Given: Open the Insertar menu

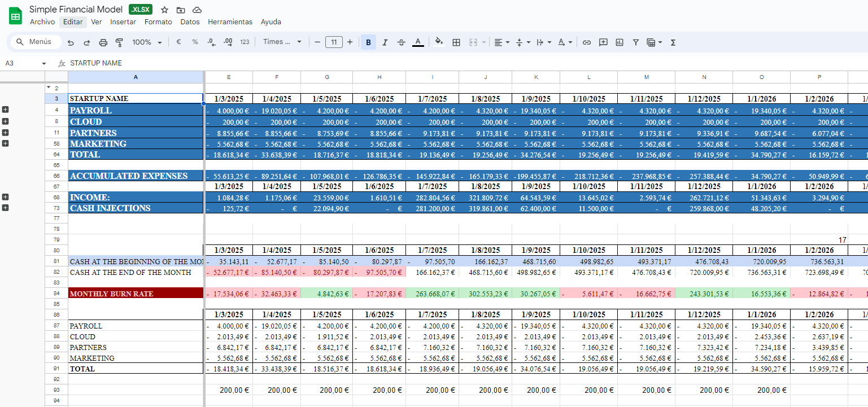Looking at the screenshot, I should (x=123, y=21).
